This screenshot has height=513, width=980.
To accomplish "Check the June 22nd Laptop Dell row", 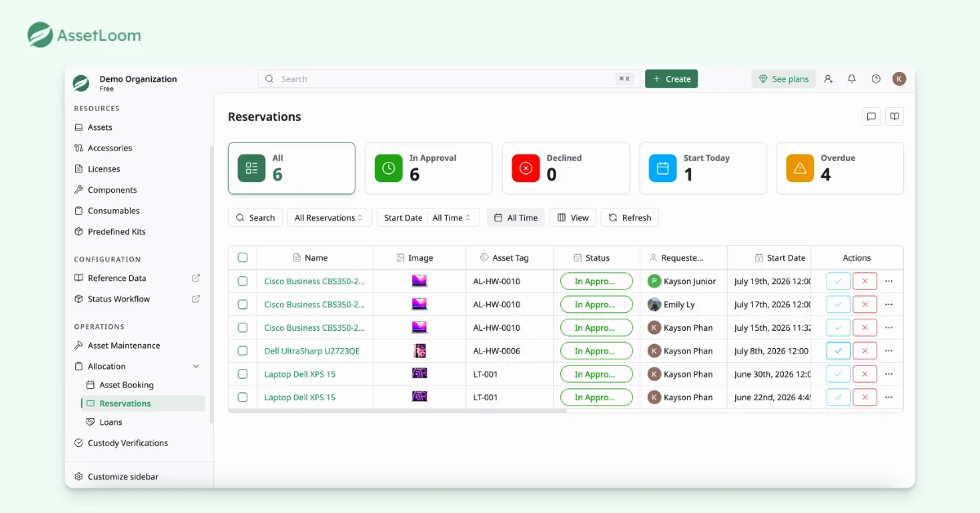I will [243, 397].
